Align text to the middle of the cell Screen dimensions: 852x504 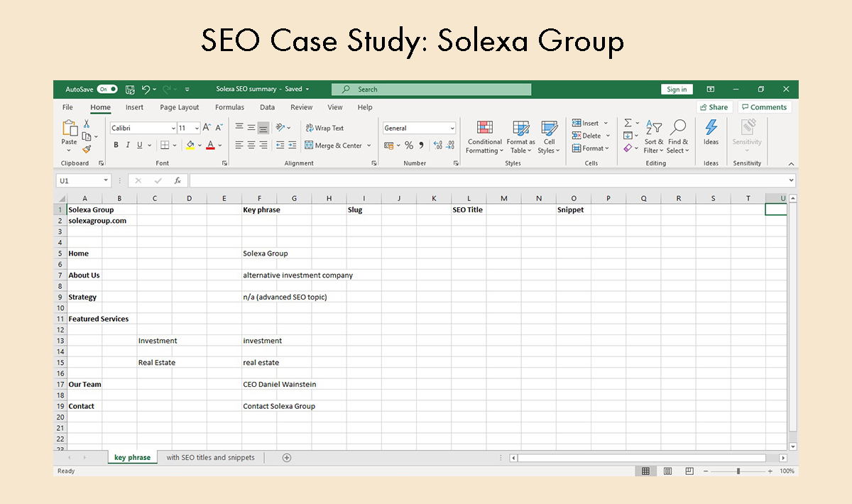(x=251, y=128)
